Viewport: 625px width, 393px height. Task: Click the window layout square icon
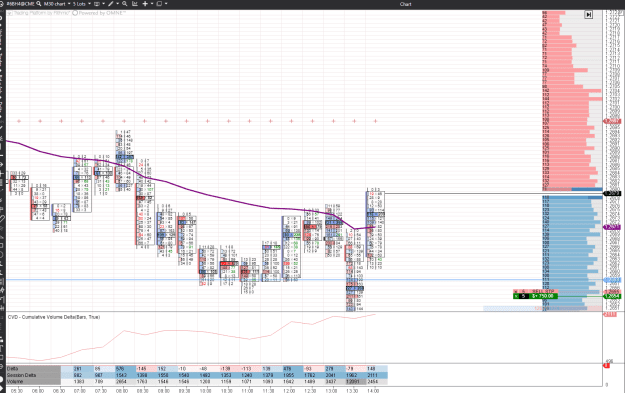(159, 4)
